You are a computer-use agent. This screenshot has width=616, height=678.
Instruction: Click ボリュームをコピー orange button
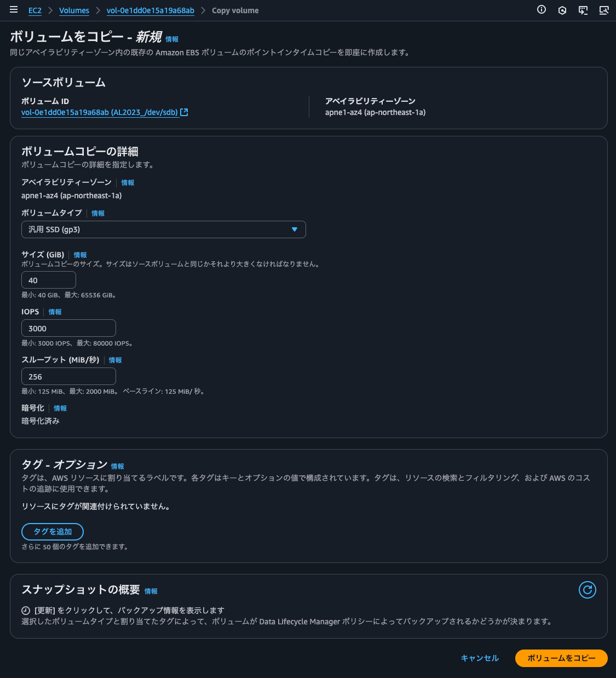click(x=561, y=658)
